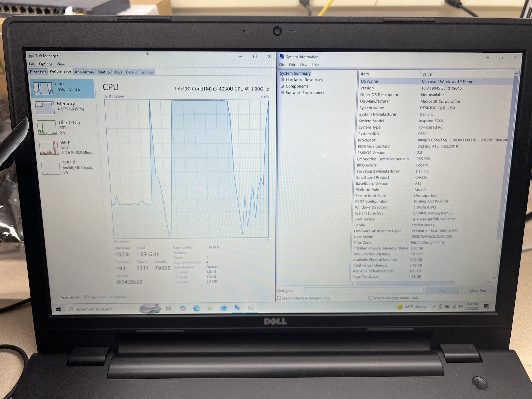This screenshot has width=532, height=399.
Task: Click the 'DESKTOP-QQUGJS9' System Name value
Action: pyautogui.click(x=437, y=108)
